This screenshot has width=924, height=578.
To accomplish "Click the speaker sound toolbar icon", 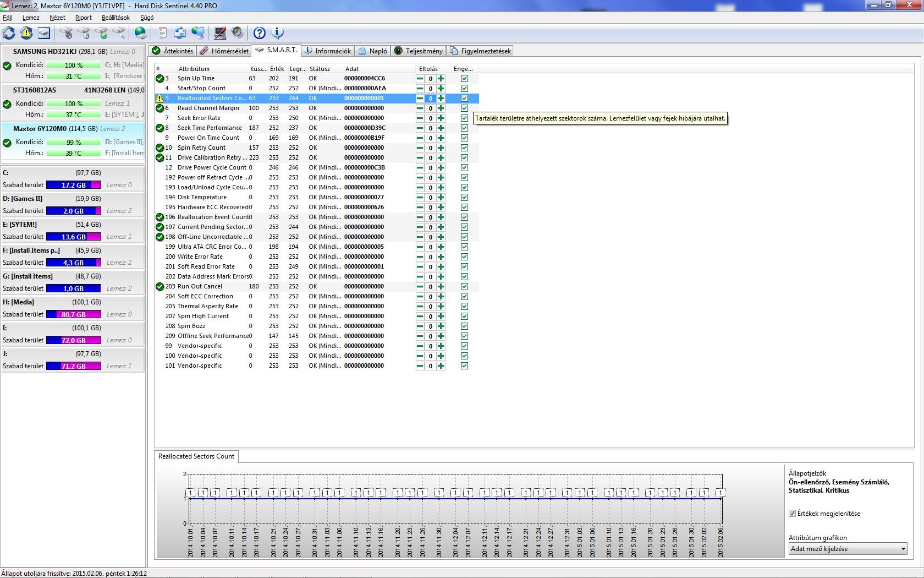I will (237, 33).
